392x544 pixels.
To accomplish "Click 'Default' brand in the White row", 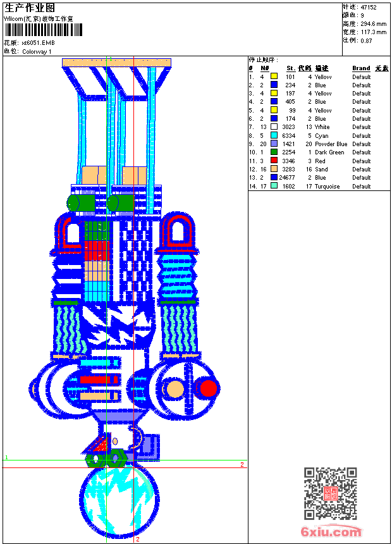I will click(x=362, y=127).
